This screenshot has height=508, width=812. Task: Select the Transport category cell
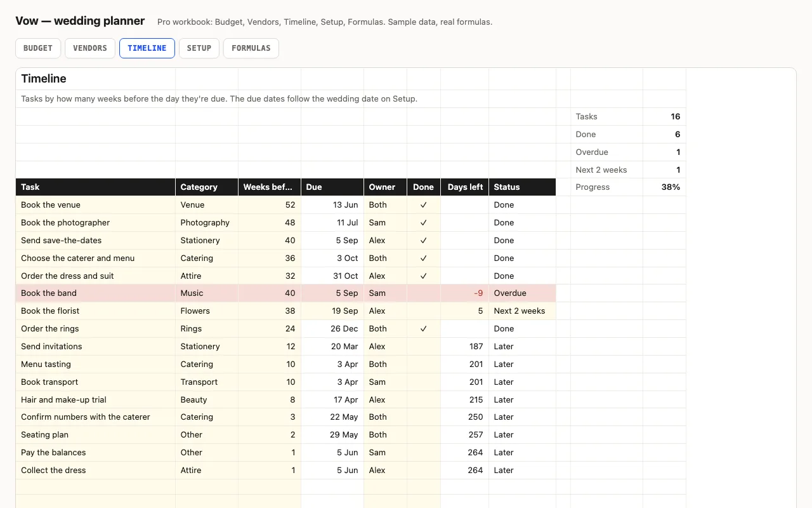(207, 382)
